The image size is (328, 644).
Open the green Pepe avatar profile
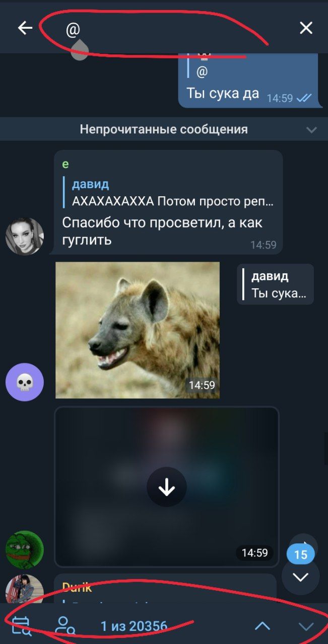coord(25,549)
